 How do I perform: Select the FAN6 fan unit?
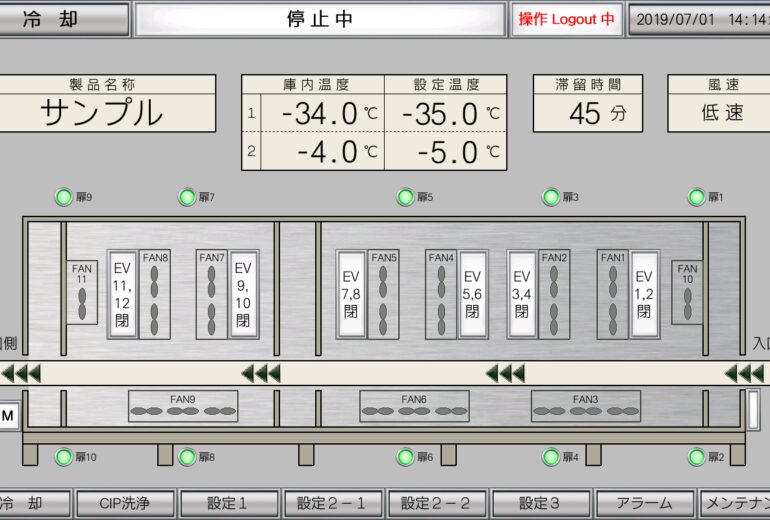414,406
